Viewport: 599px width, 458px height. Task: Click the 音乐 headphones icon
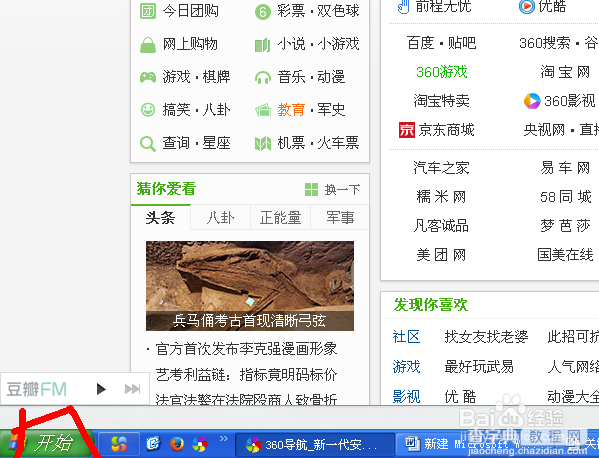coord(262,78)
